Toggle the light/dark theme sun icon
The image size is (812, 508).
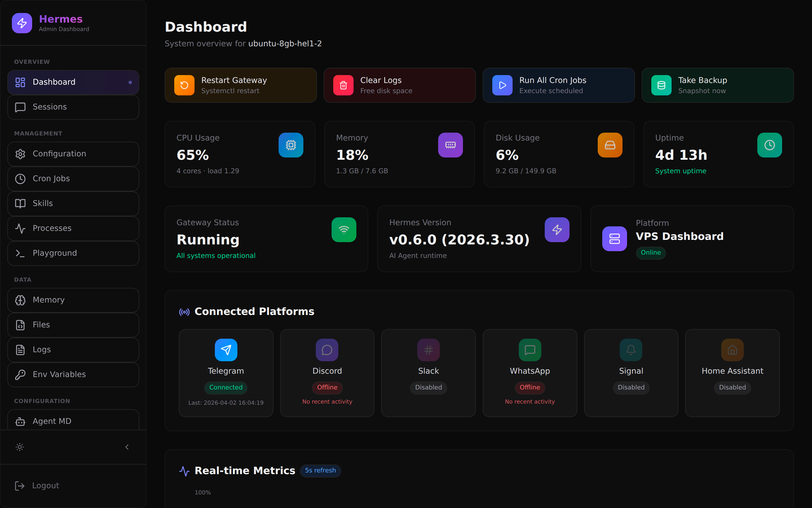20,447
